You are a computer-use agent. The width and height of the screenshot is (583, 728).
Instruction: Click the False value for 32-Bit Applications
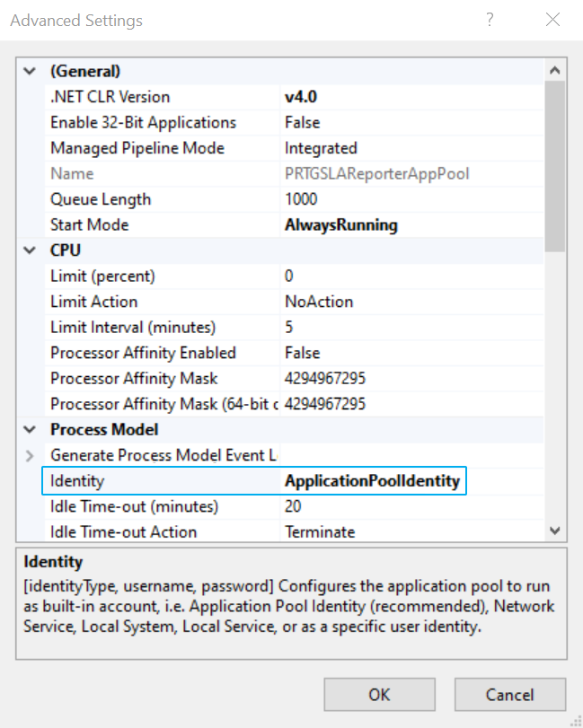click(x=303, y=123)
